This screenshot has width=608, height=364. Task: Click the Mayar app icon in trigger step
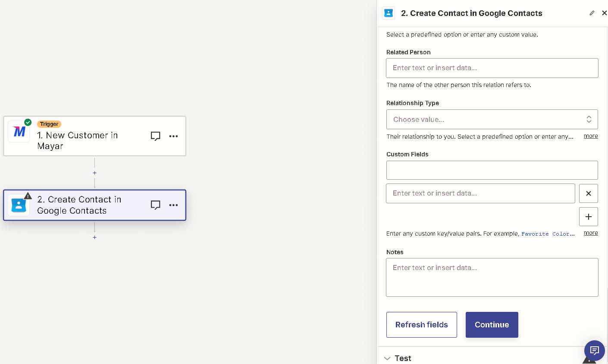pyautogui.click(x=19, y=132)
